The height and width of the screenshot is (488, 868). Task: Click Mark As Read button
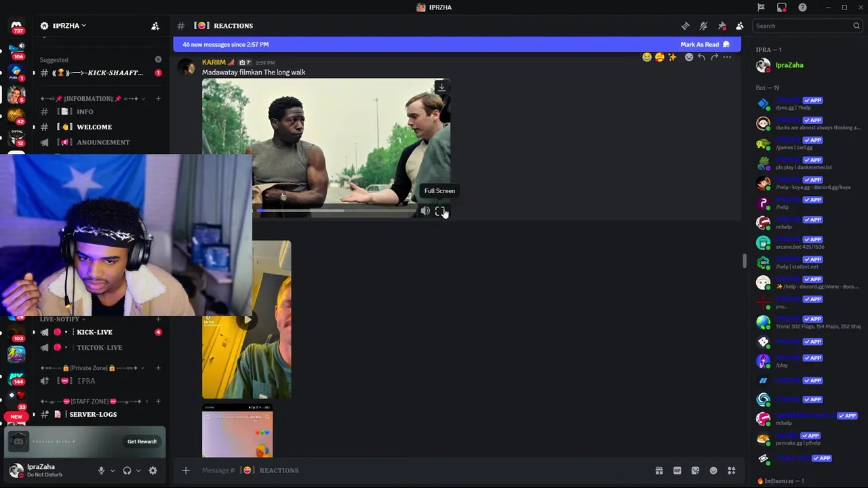click(705, 45)
